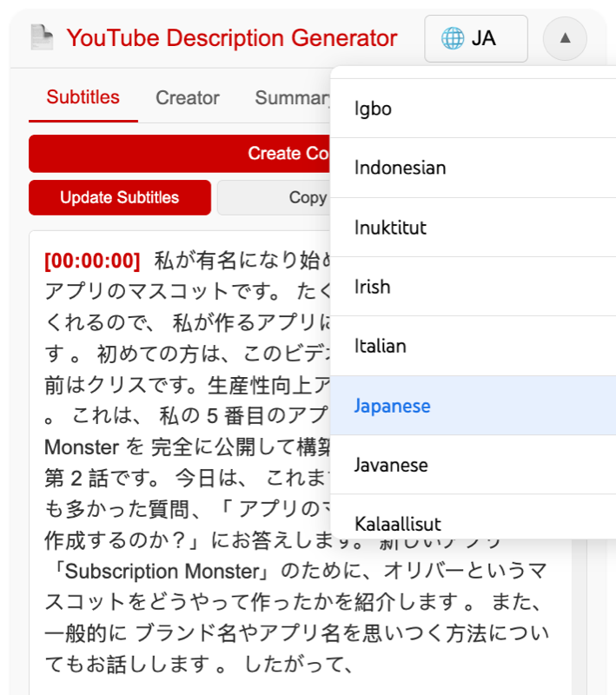Open the Creator tab
Screen dimensions: 616x695
(x=187, y=98)
